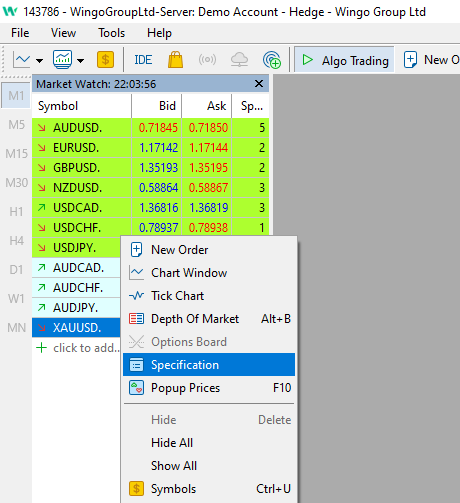460x503 pixels.
Task: Open the Help menu
Action: coord(159,33)
